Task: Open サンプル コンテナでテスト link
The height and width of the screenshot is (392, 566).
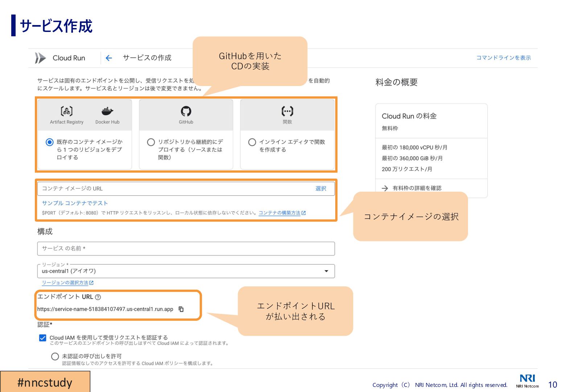Action: pyautogui.click(x=75, y=203)
